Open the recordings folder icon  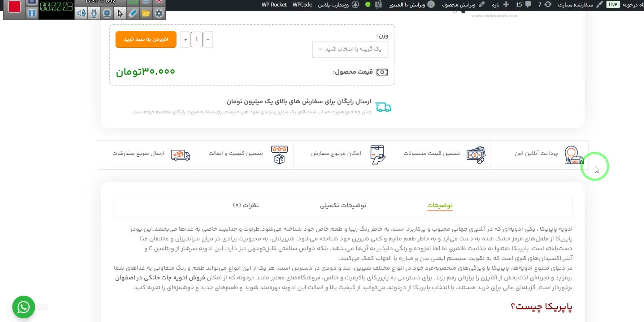[146, 13]
